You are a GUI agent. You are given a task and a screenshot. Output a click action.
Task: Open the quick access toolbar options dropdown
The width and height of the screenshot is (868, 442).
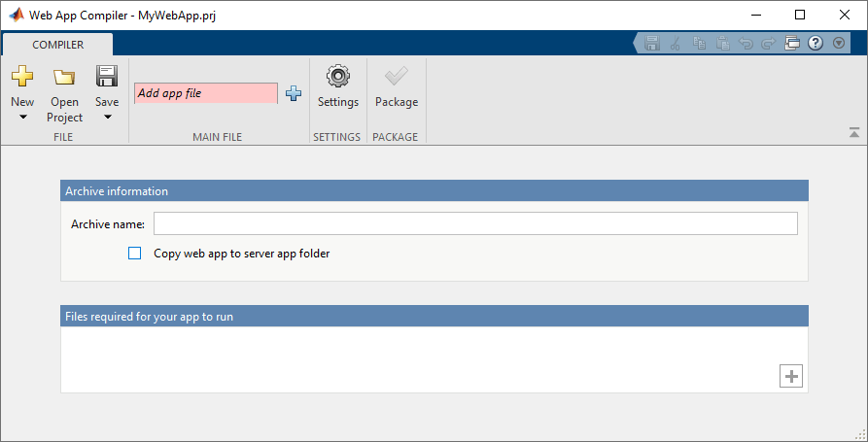click(839, 44)
